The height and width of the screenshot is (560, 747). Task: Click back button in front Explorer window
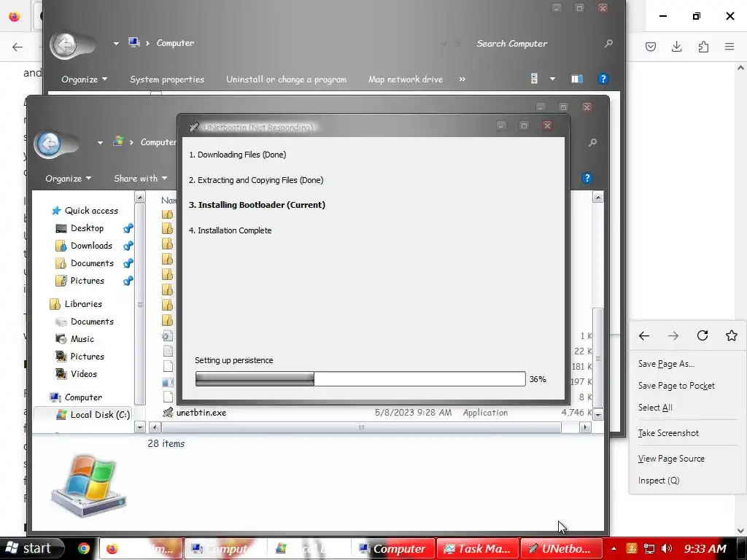click(48, 144)
